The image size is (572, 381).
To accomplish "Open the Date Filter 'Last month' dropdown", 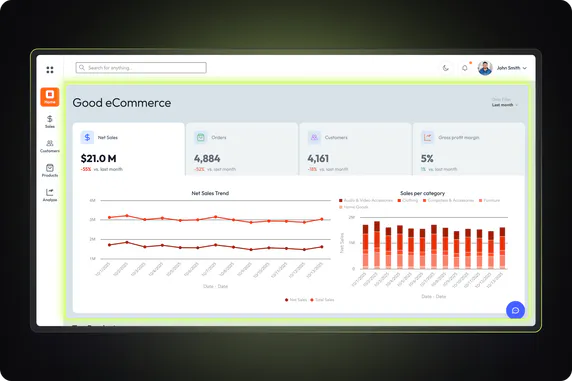I will coord(505,105).
